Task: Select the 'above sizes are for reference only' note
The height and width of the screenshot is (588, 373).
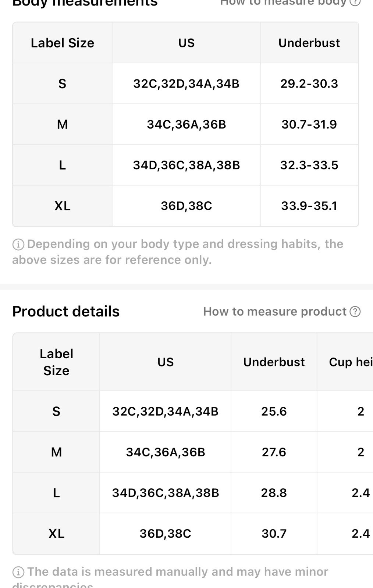Action: (112, 260)
